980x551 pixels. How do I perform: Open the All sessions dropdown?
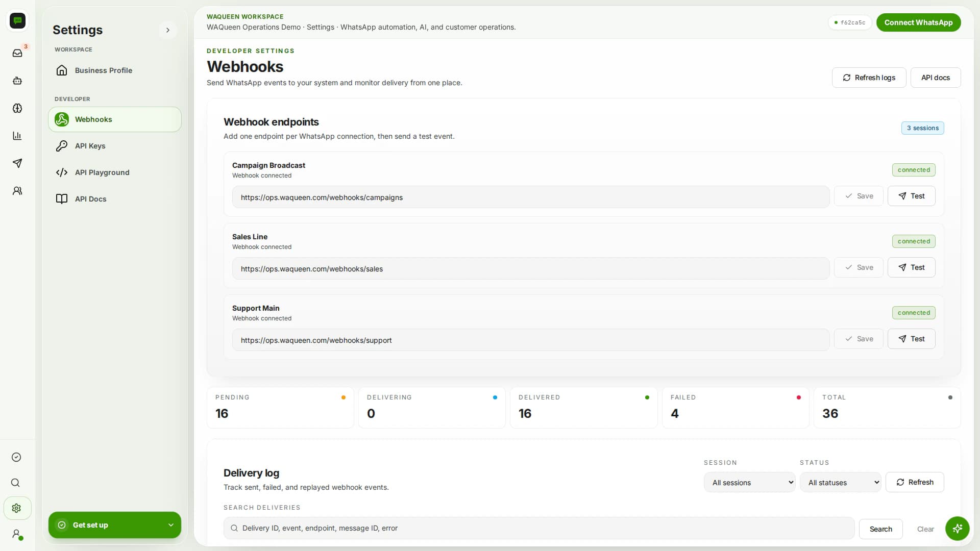tap(749, 482)
